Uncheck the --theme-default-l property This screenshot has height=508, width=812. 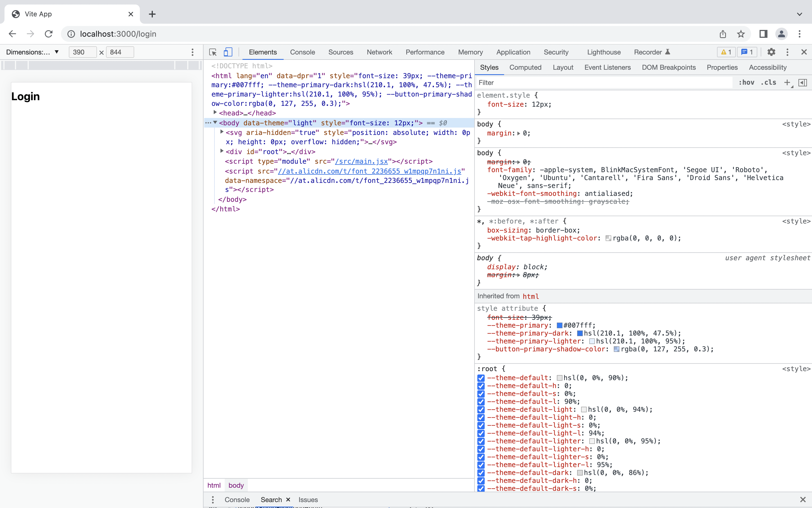click(481, 402)
